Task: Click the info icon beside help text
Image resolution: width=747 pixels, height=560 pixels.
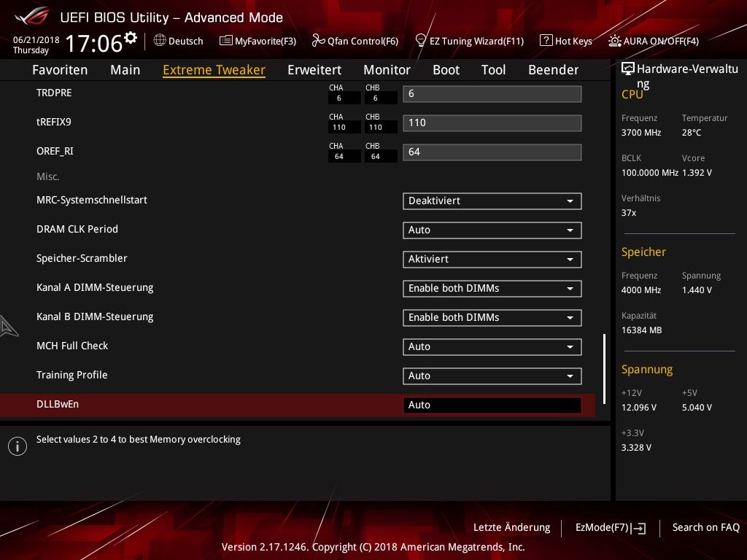Action: (x=18, y=446)
